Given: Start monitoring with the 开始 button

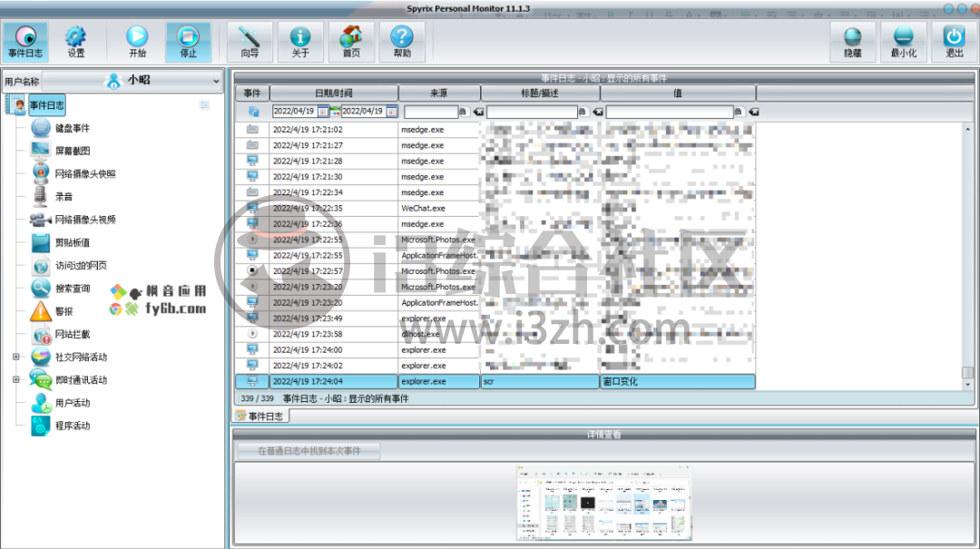Looking at the screenshot, I should [138, 42].
